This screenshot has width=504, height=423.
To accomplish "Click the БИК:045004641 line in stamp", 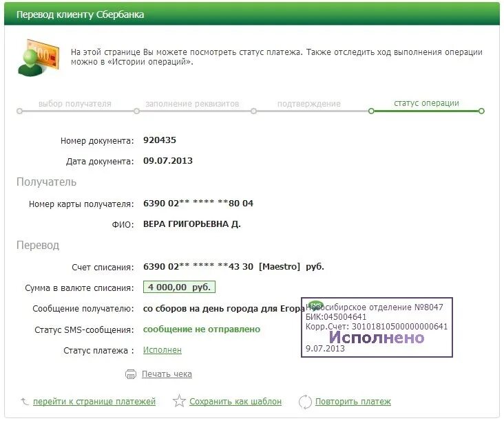I will pyautogui.click(x=336, y=317).
